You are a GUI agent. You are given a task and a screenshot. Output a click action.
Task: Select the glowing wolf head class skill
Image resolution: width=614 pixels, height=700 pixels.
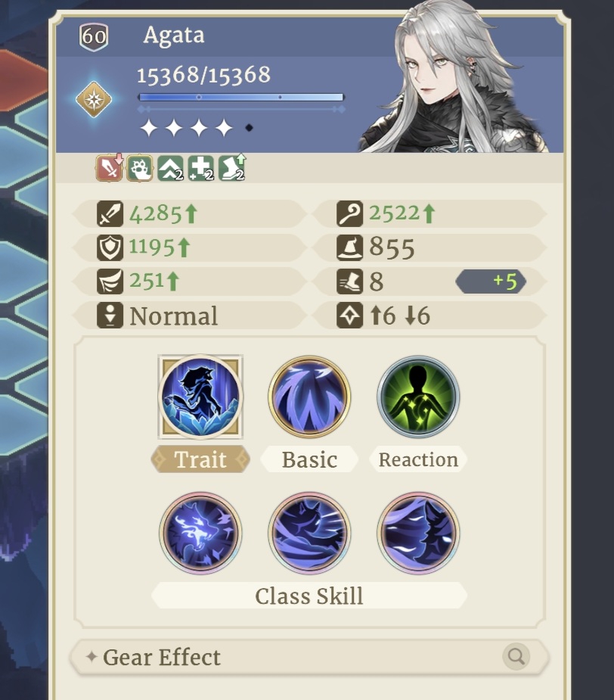coord(200,533)
